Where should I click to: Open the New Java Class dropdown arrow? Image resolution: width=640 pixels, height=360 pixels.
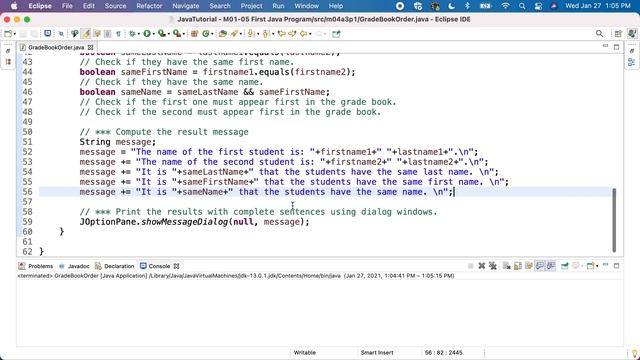[x=212, y=34]
